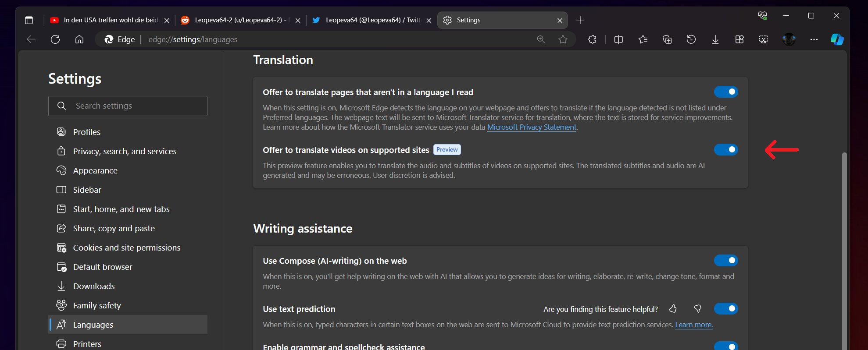This screenshot has height=350, width=868.
Task: Close the Reddit Leopeva64-2 tab
Action: pyautogui.click(x=298, y=20)
